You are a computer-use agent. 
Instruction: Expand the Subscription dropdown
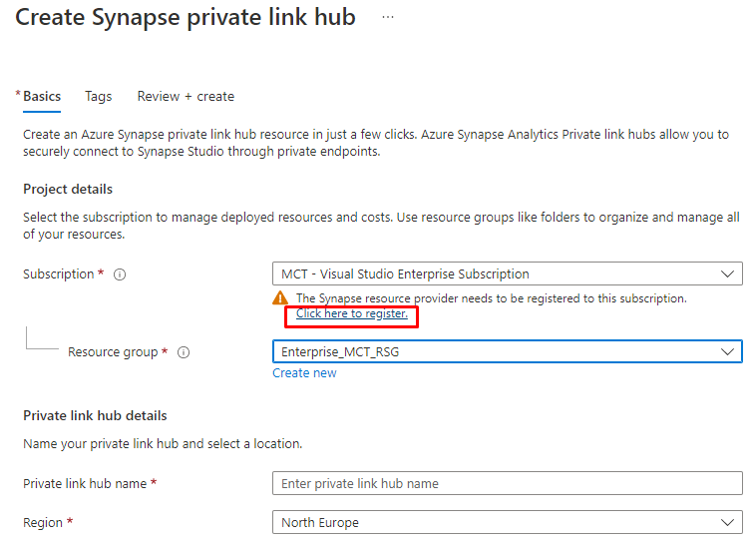pyautogui.click(x=507, y=273)
